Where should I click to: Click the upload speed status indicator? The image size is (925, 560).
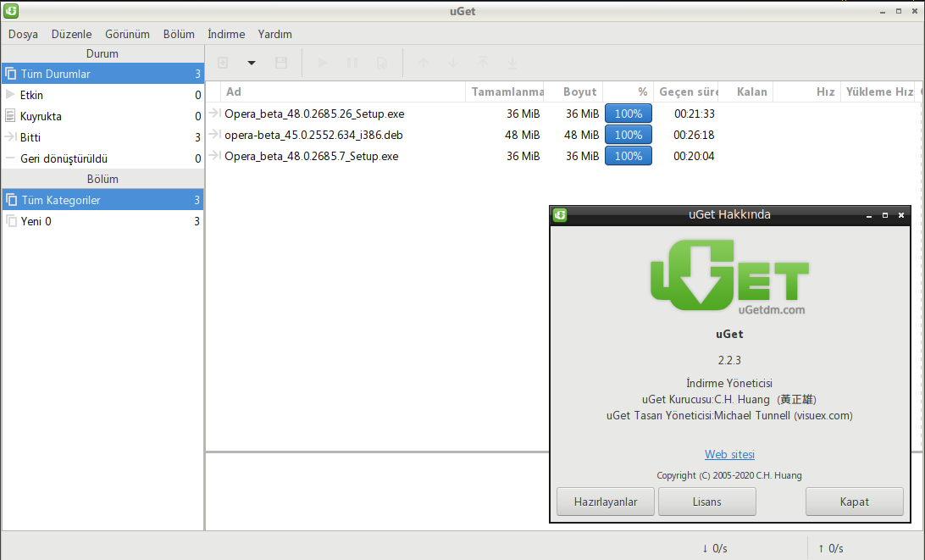831,548
